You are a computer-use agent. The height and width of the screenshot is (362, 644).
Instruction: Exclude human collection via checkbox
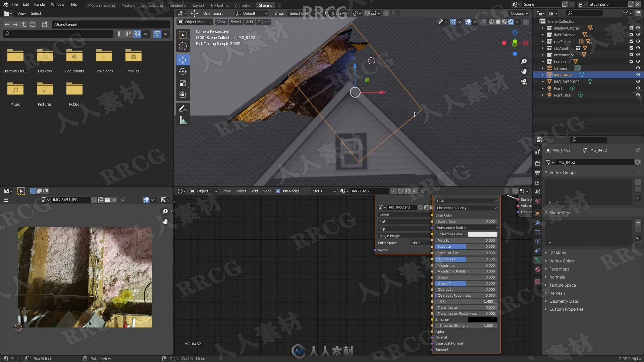tap(631, 62)
